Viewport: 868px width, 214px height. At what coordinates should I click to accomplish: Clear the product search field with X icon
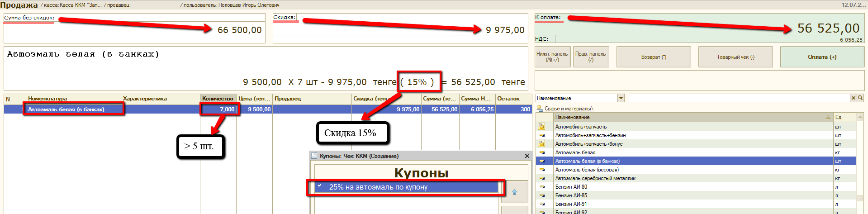(854, 98)
